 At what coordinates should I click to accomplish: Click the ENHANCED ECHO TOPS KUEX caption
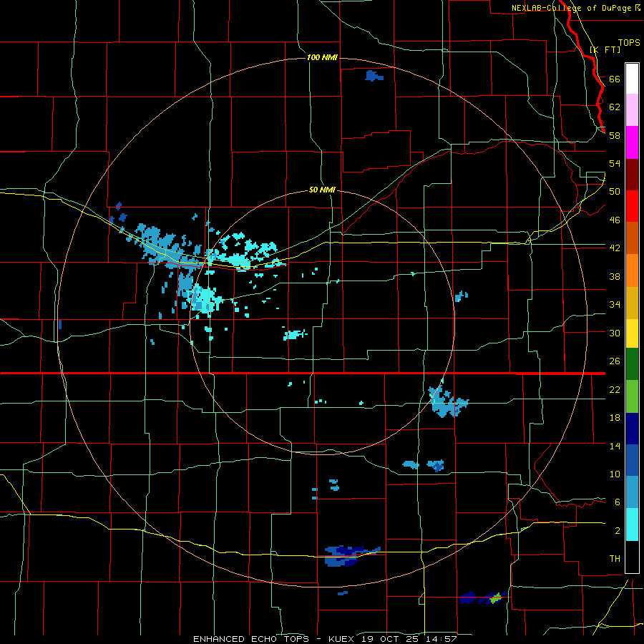pos(326,639)
